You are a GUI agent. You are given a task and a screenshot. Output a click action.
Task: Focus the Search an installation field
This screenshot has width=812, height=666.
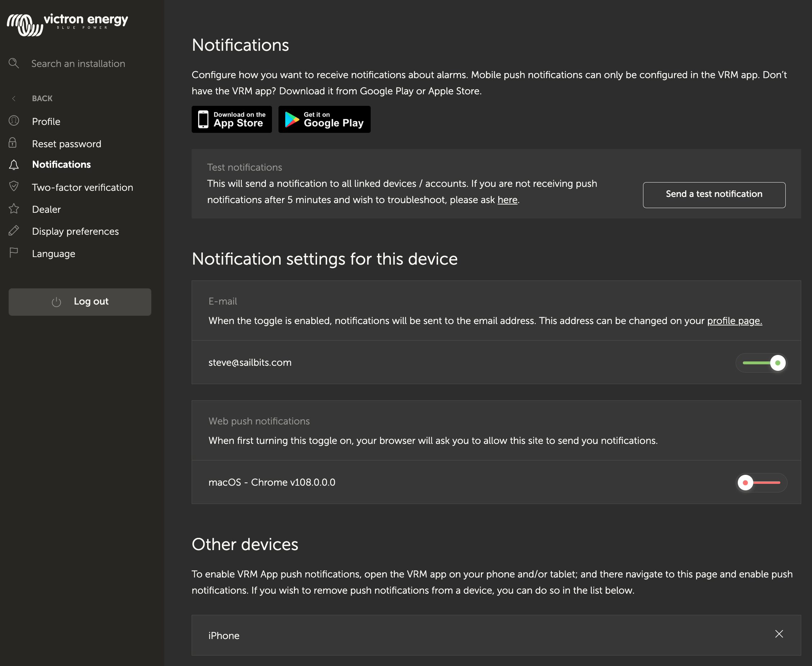(78, 64)
